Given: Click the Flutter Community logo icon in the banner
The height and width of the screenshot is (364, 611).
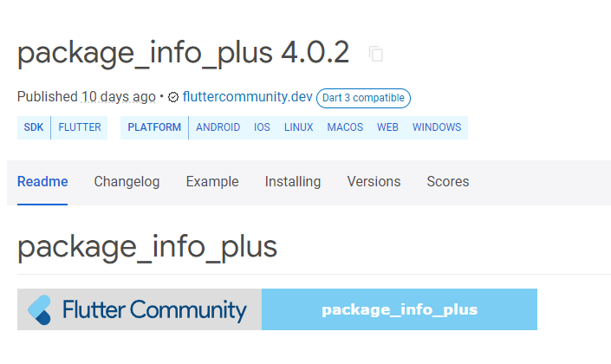Looking at the screenshot, I should point(39,309).
